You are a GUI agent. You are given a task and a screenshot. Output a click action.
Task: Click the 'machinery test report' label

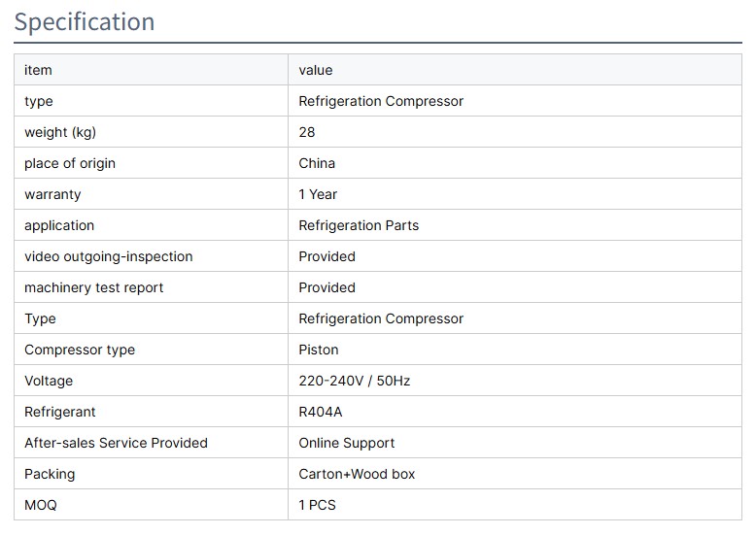pos(94,287)
